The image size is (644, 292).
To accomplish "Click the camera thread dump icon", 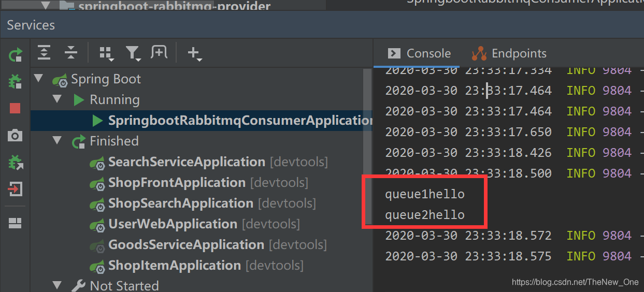I will [x=15, y=136].
